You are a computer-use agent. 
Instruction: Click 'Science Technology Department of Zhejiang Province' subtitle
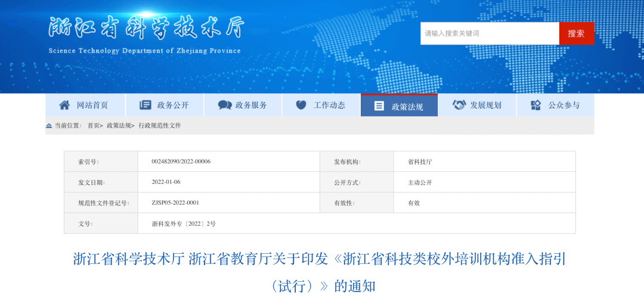point(144,51)
